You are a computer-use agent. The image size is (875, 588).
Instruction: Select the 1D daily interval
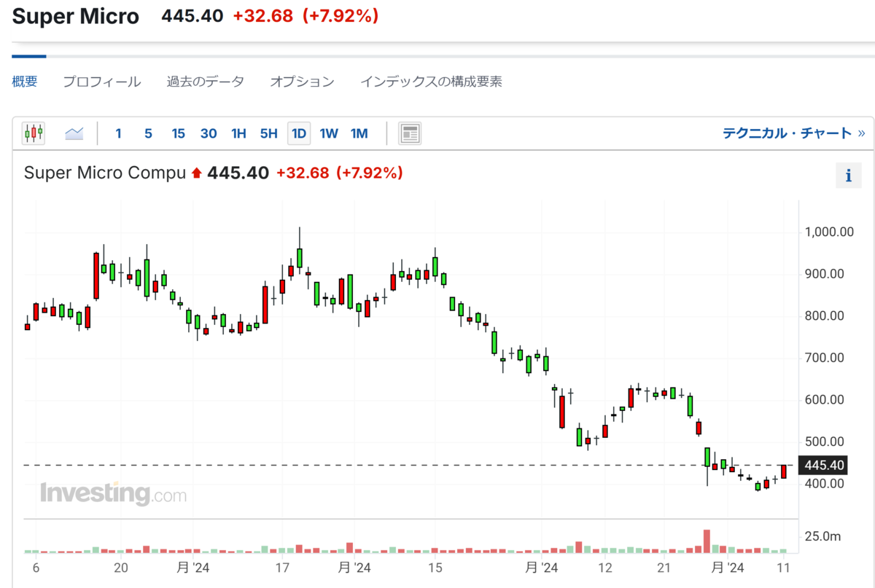click(299, 133)
